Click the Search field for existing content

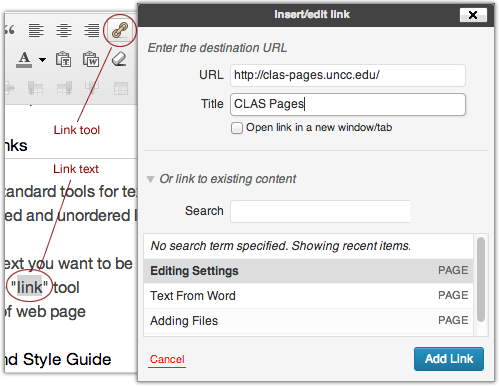coord(320,211)
